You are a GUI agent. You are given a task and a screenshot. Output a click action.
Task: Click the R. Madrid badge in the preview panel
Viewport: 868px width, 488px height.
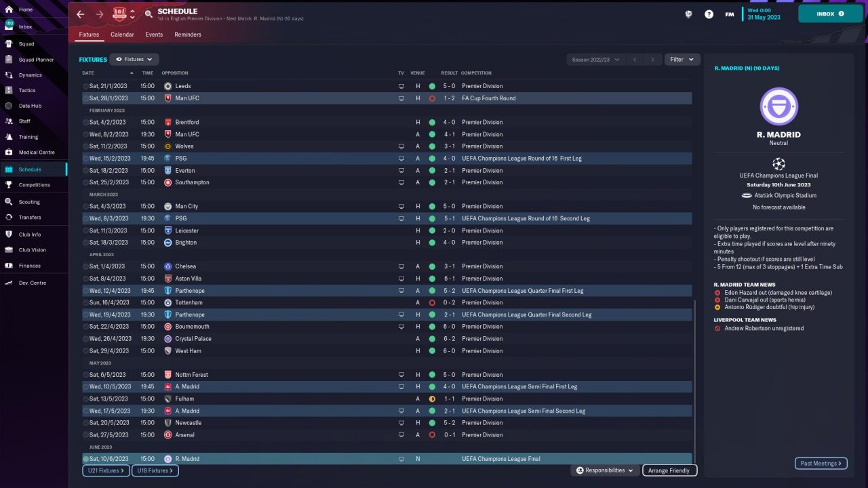778,106
